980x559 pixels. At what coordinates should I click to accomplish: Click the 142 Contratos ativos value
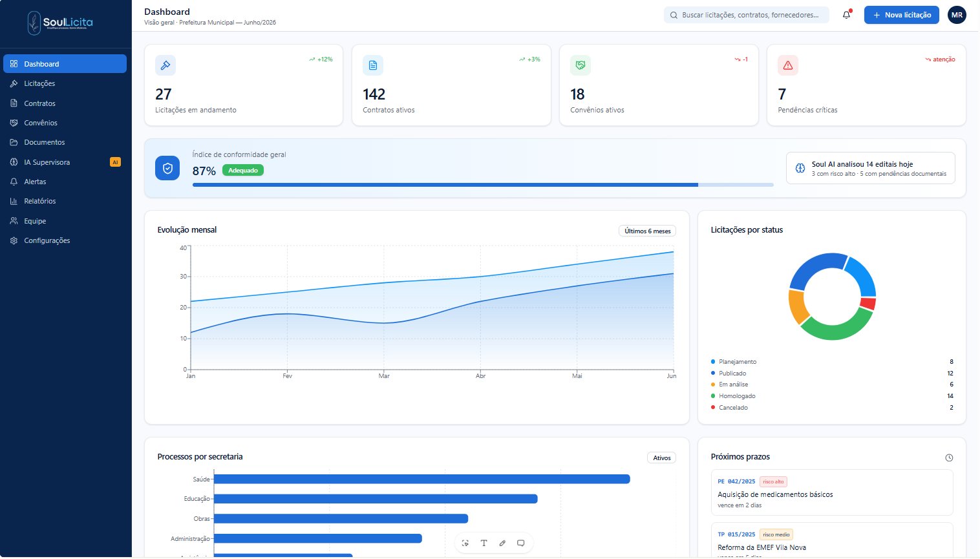(x=374, y=94)
